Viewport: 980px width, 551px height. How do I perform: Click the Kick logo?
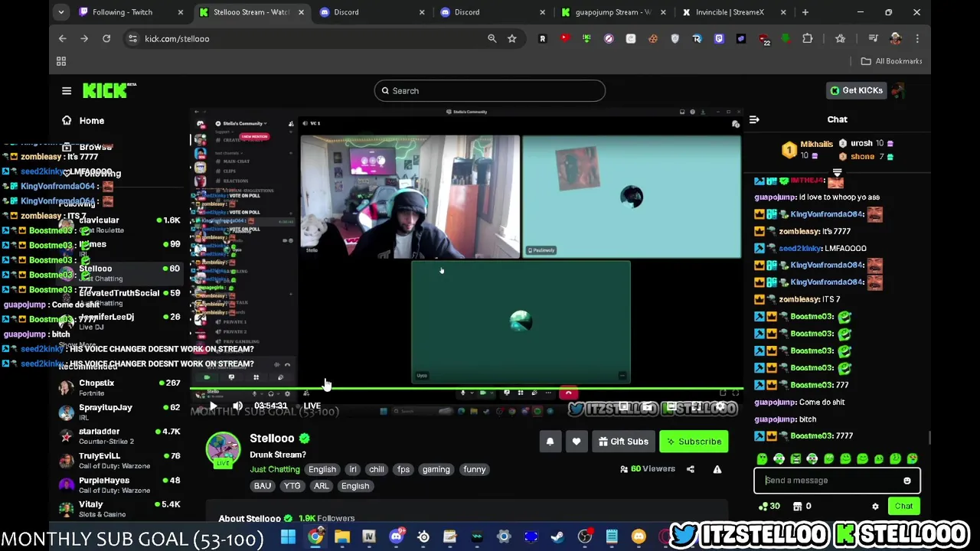109,90
